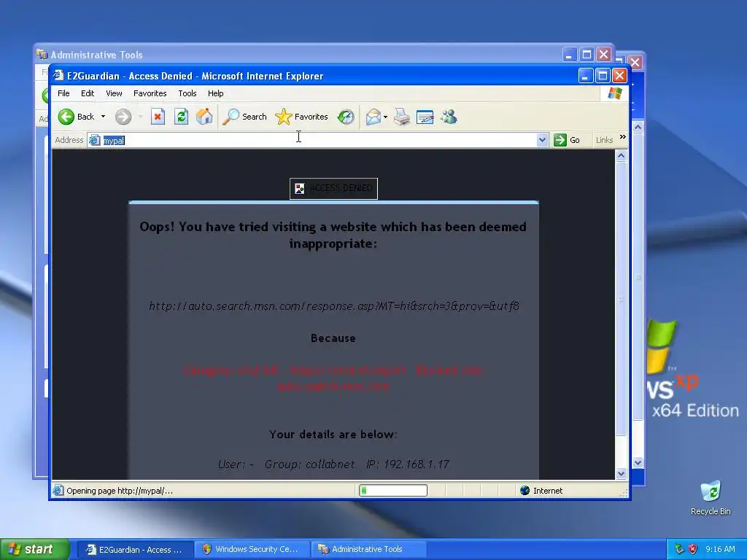Open the Favorites menu
Screen dimensions: 747x560
150,93
